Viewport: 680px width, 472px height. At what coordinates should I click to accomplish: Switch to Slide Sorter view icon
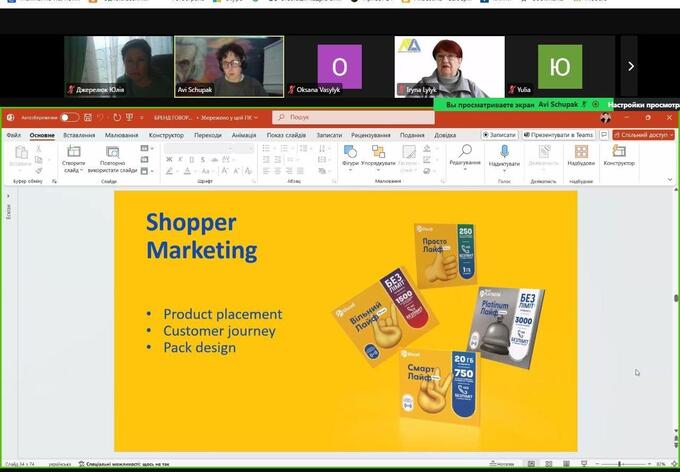click(x=549, y=464)
